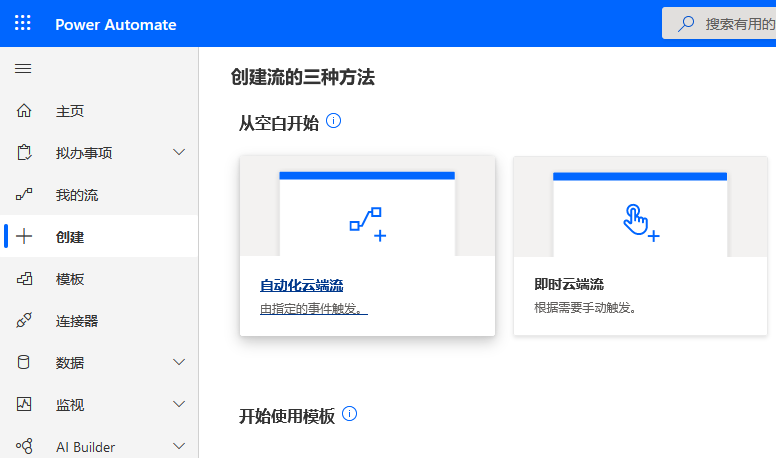This screenshot has width=776, height=458.
Task: Click the search magnifier icon
Action: [x=686, y=23]
